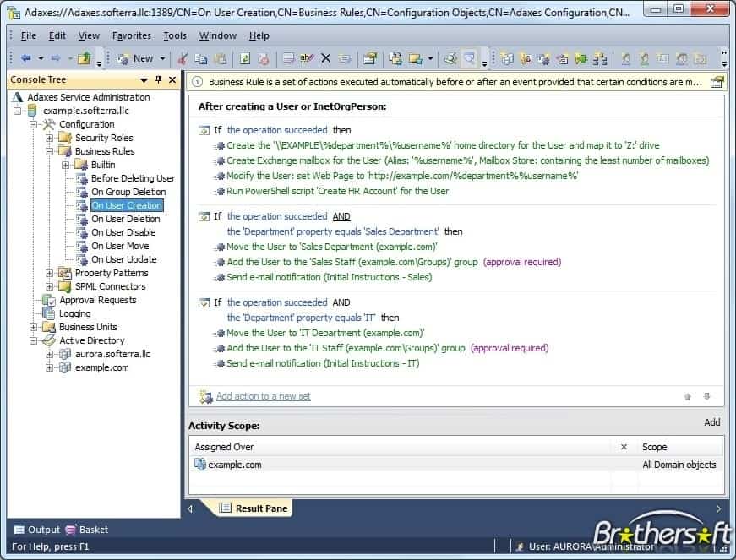Click the condition icon of the first If block
Image resolution: width=736 pixels, height=560 pixels.
[204, 130]
